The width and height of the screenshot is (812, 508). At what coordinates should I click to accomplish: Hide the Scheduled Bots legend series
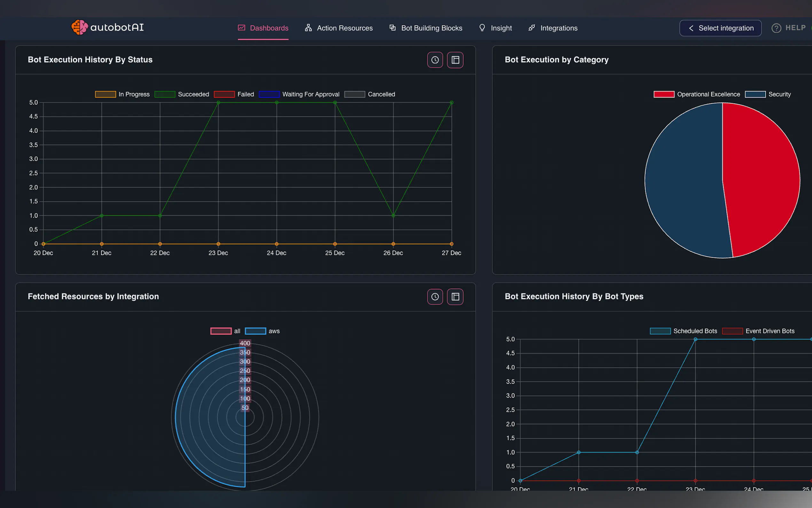pos(683,331)
